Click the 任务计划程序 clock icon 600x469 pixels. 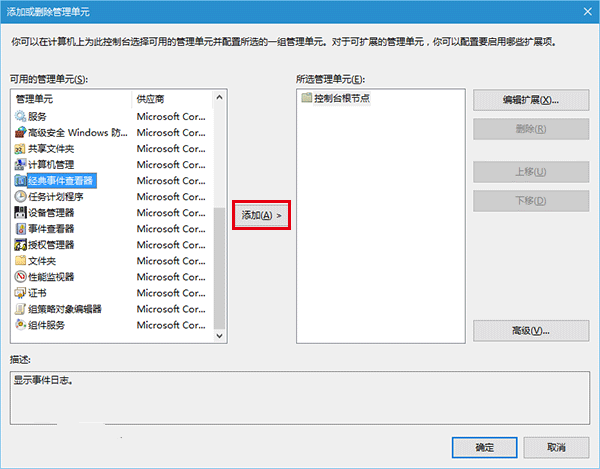click(20, 197)
